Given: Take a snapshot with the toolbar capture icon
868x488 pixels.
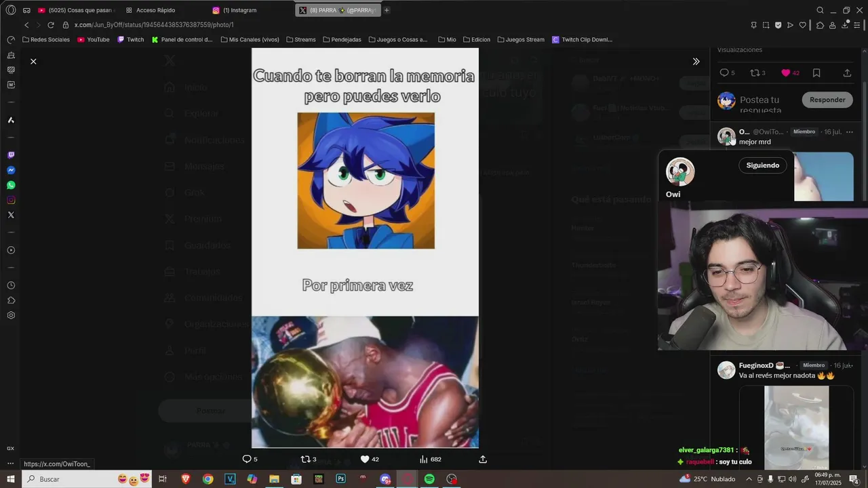Looking at the screenshot, I should point(766,25).
